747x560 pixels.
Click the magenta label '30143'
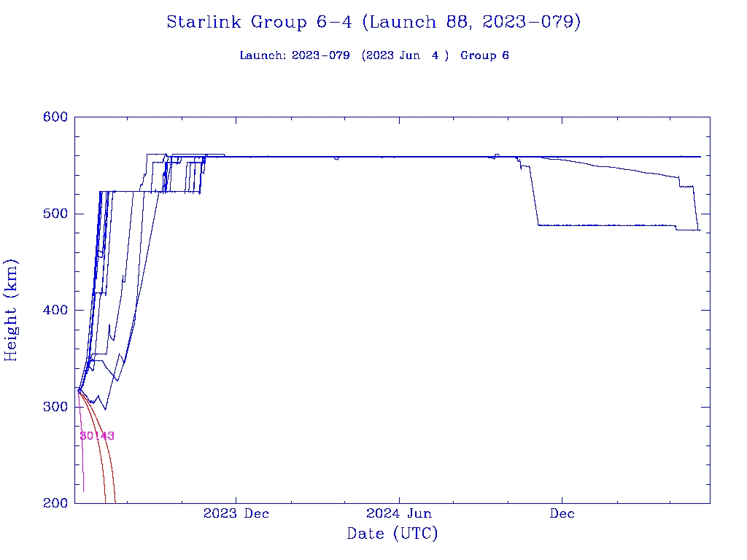coord(97,435)
